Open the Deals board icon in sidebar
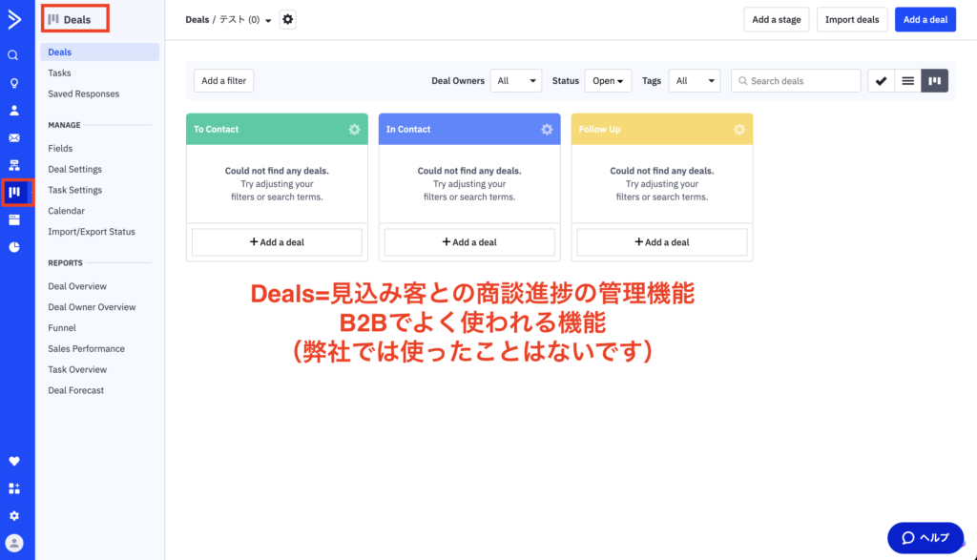This screenshot has height=560, width=977. (14, 192)
